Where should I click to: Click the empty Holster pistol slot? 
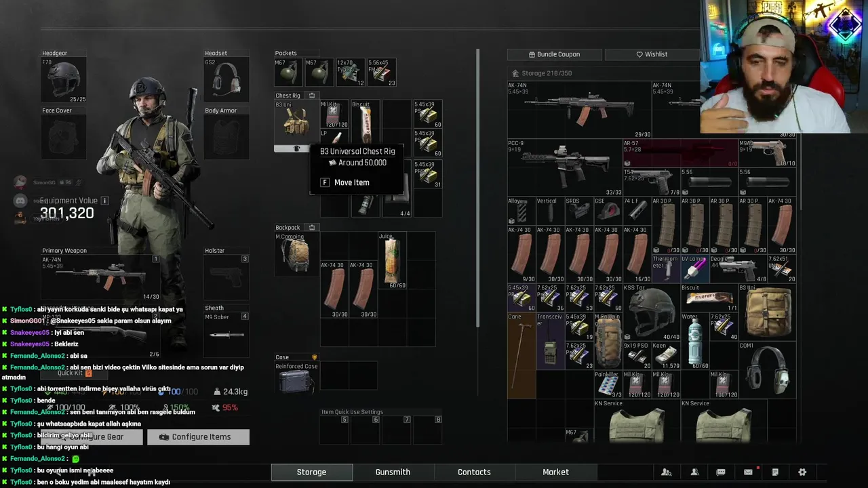pos(226,278)
